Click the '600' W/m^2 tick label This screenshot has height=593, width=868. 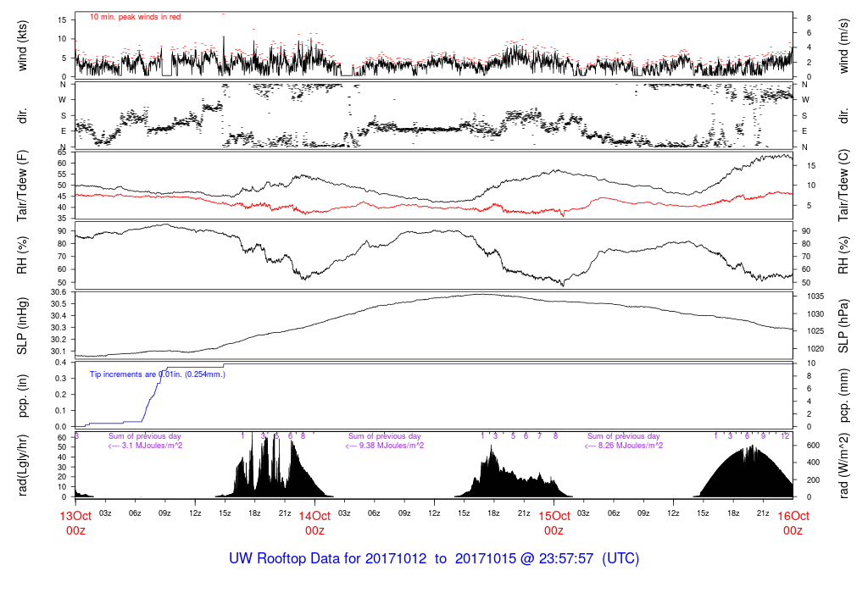tap(813, 446)
